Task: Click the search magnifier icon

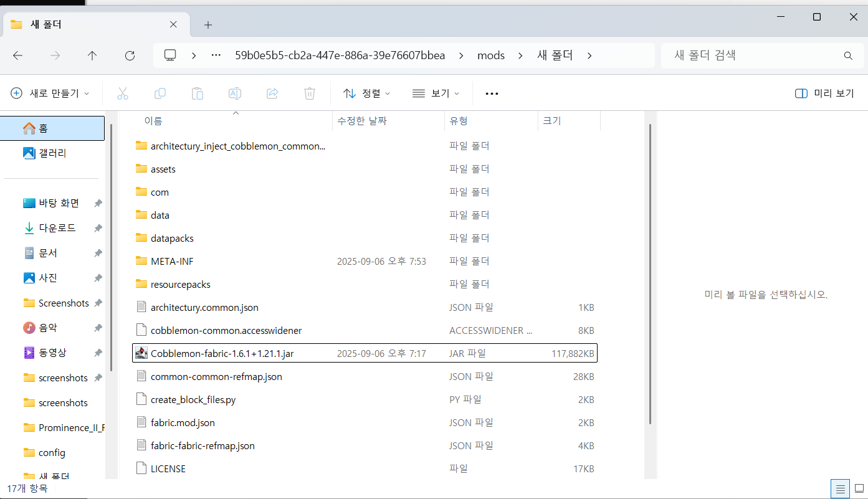Action: 848,55
